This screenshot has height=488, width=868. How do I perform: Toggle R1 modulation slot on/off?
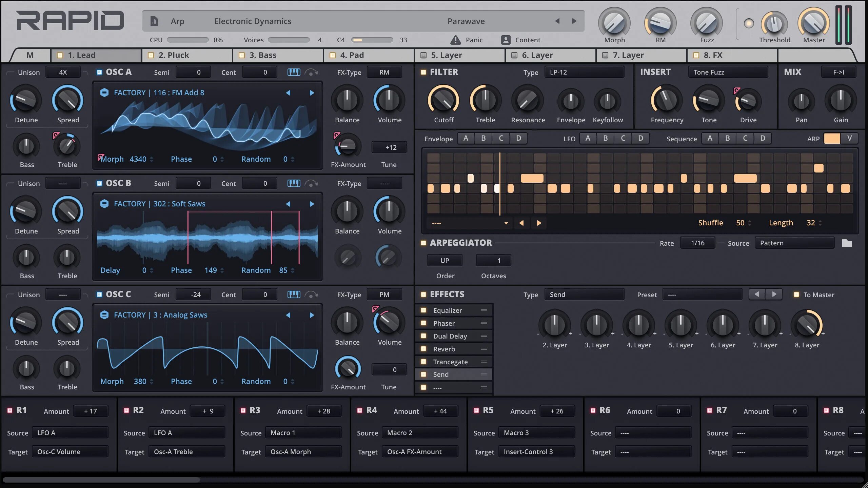(x=10, y=410)
